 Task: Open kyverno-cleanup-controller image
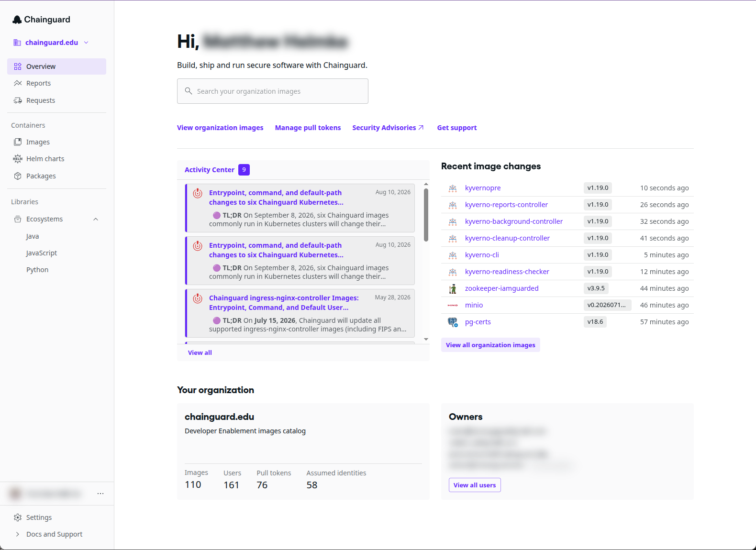[507, 238]
